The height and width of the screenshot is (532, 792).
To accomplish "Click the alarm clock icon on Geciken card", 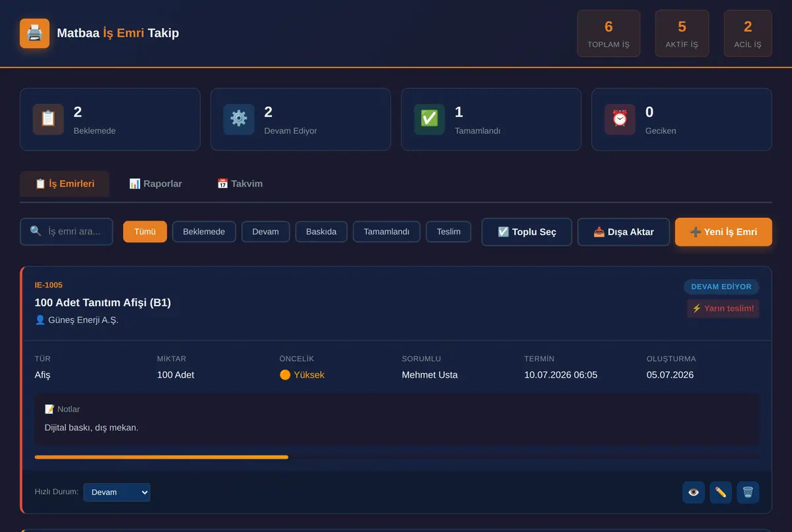I will click(620, 119).
